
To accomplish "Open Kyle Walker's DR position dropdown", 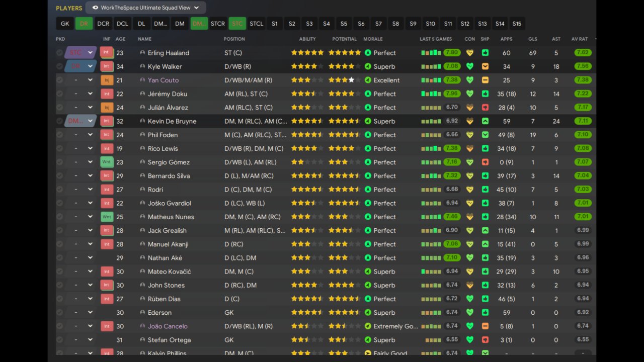I will click(80, 66).
